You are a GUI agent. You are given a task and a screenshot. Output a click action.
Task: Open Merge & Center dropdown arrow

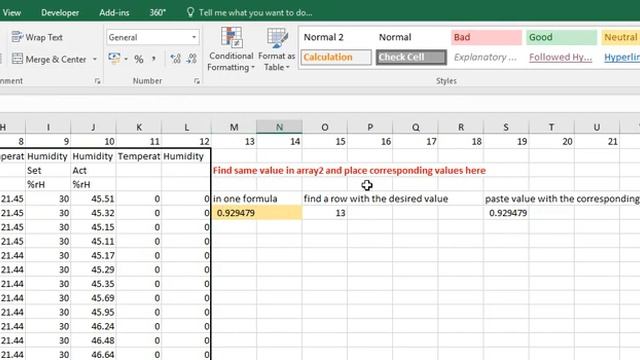(x=95, y=59)
